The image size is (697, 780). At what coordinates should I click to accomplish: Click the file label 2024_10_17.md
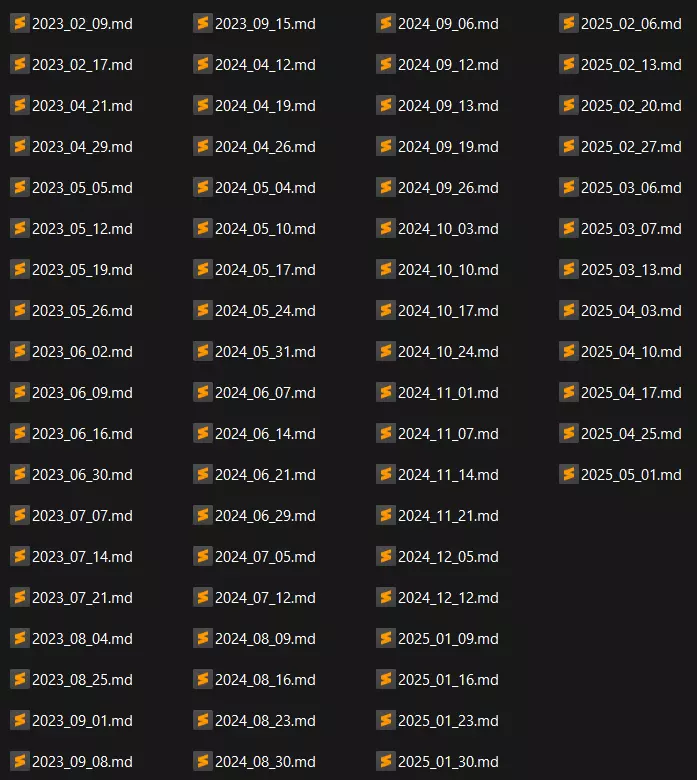(449, 310)
